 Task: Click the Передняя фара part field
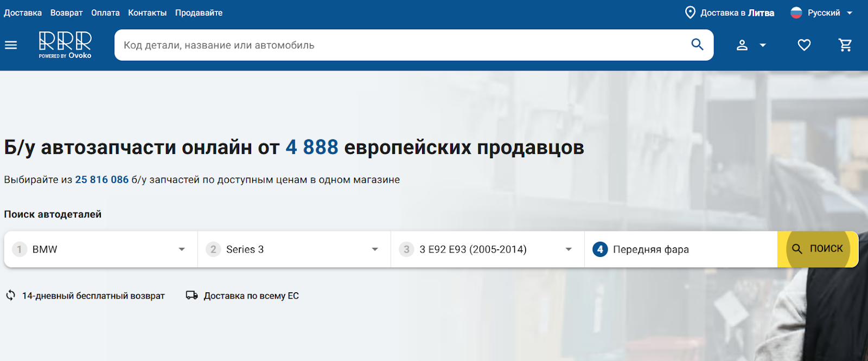(681, 249)
